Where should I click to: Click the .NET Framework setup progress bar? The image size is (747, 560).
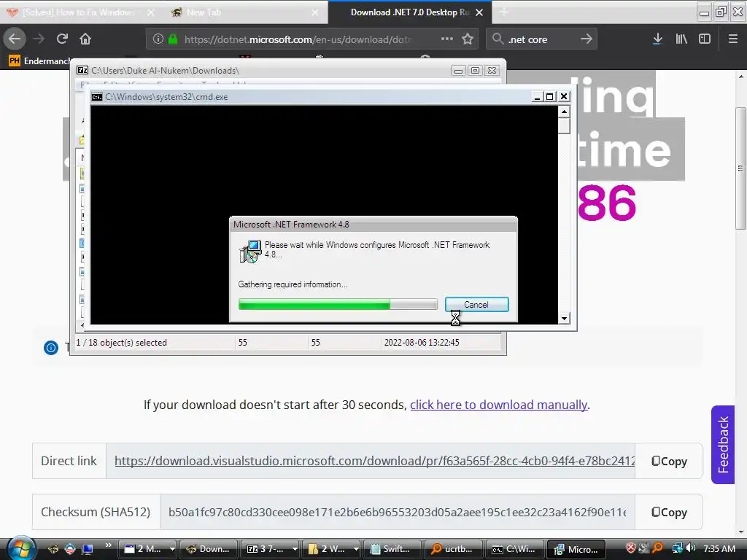pyautogui.click(x=338, y=304)
